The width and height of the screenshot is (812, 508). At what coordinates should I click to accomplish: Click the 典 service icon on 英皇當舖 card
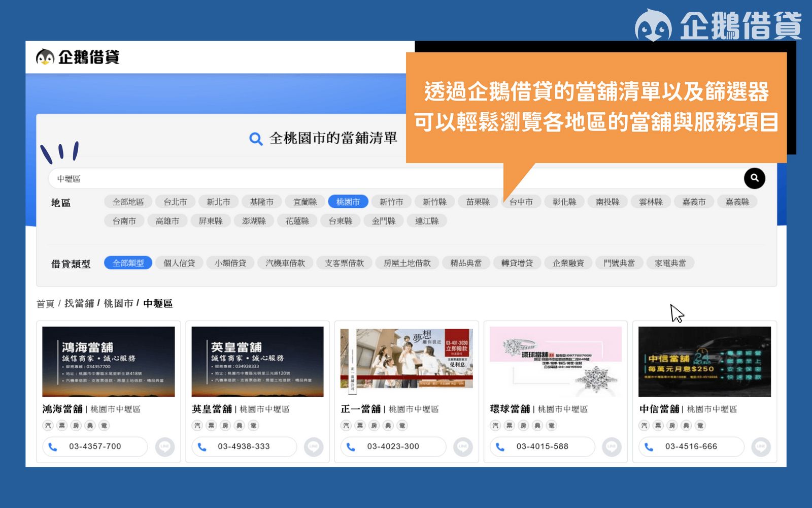coord(240,425)
